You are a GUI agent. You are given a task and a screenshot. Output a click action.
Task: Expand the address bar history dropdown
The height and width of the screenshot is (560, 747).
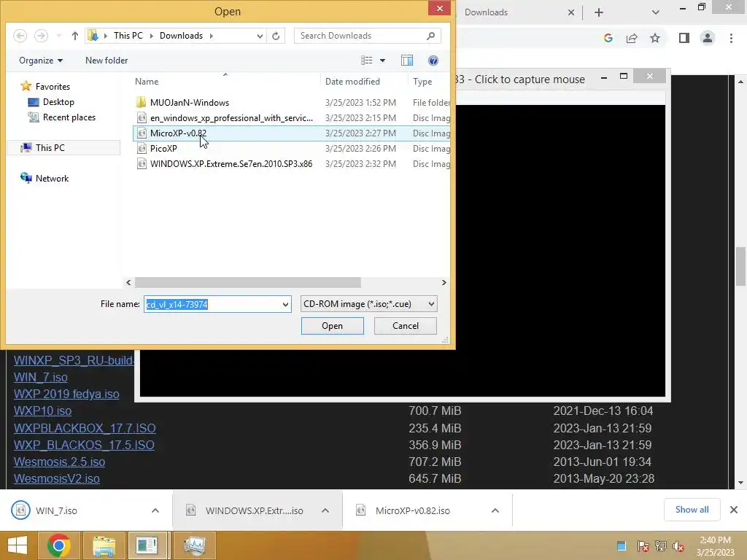click(x=260, y=36)
